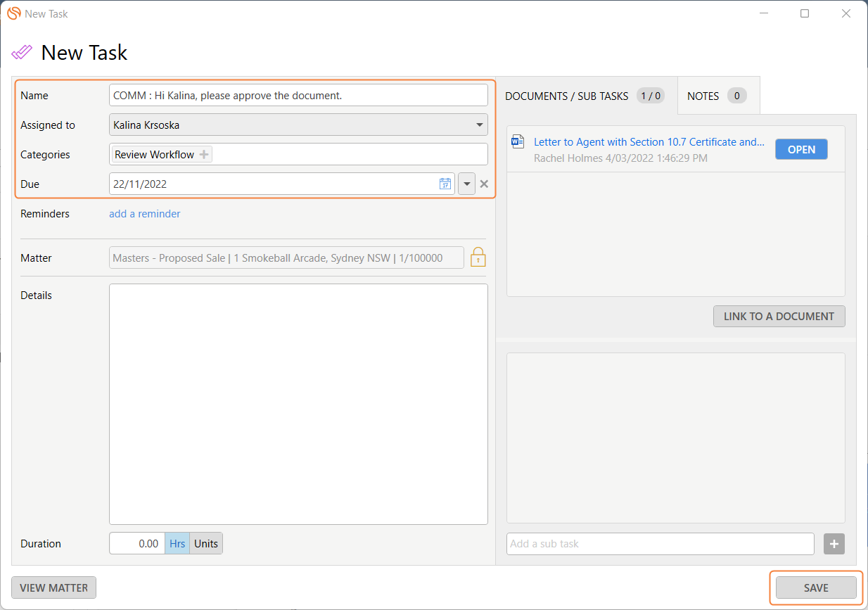Toggle duration to Hrs

(x=177, y=544)
